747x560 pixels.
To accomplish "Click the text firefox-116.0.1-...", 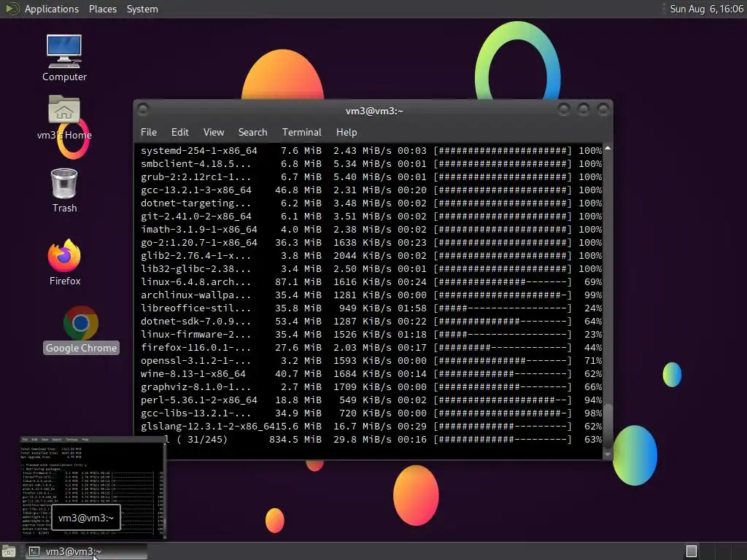I will pos(196,348).
